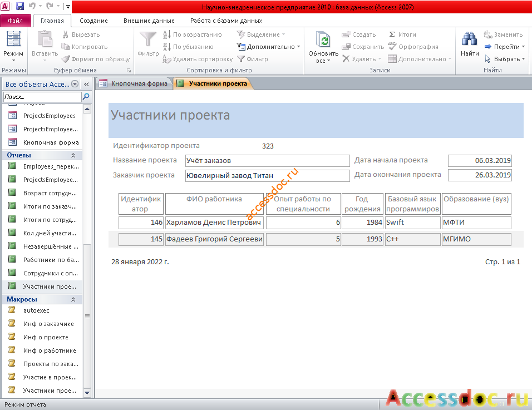Sort descending with По убыванию
This screenshot has height=410, width=532.
[188, 47]
